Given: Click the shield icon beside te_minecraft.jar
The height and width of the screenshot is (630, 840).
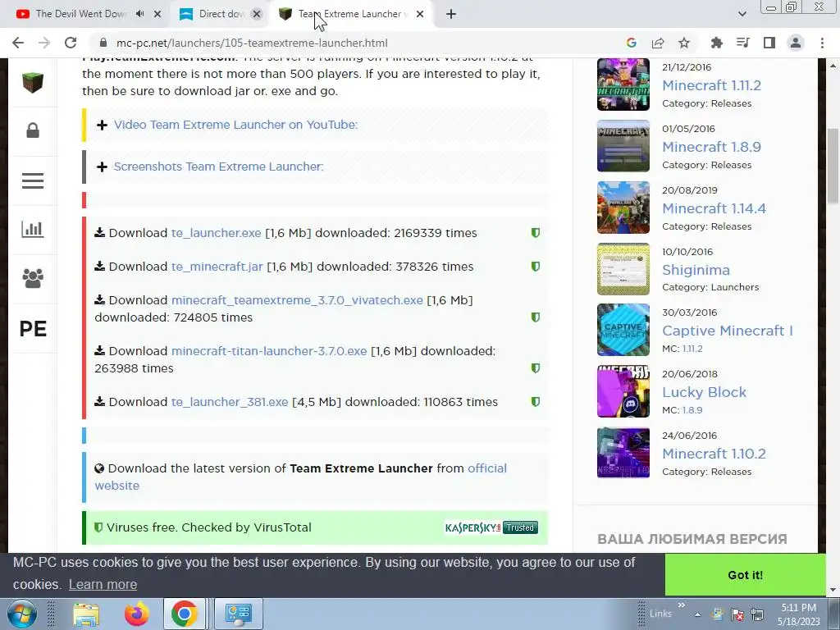Looking at the screenshot, I should point(535,267).
